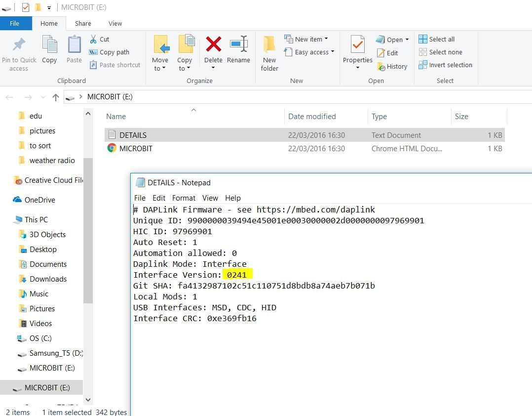This screenshot has width=532, height=416.
Task: Click the properties checkbox in quick access toolbar
Action: (26, 7)
